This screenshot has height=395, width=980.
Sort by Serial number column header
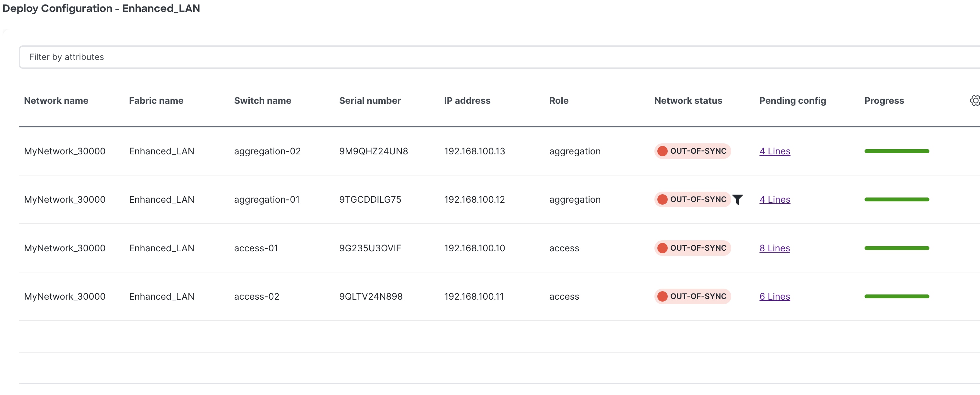tap(370, 101)
